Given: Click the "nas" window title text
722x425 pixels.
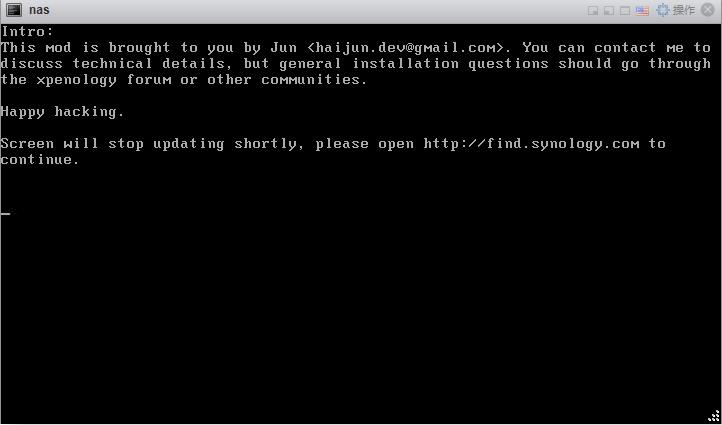Looking at the screenshot, I should [x=39, y=10].
